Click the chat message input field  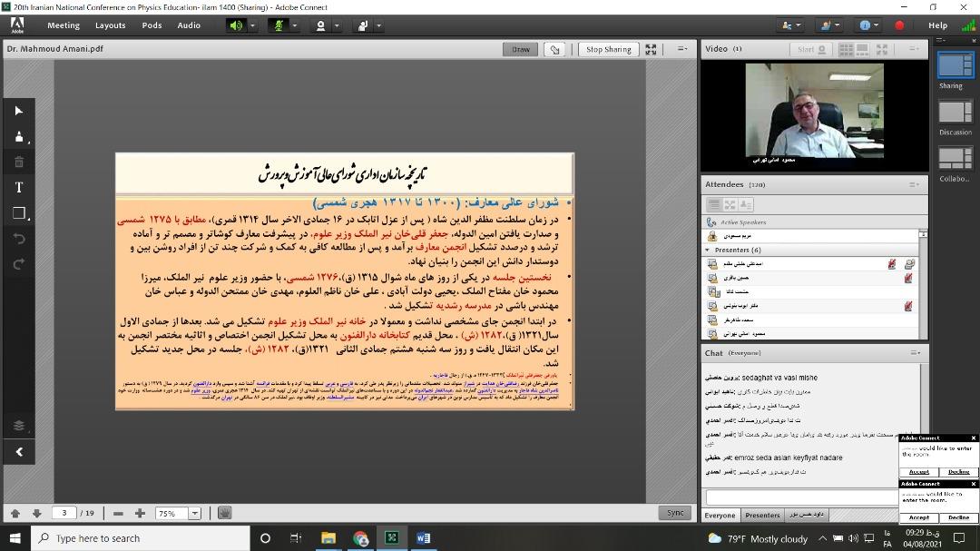click(x=800, y=497)
